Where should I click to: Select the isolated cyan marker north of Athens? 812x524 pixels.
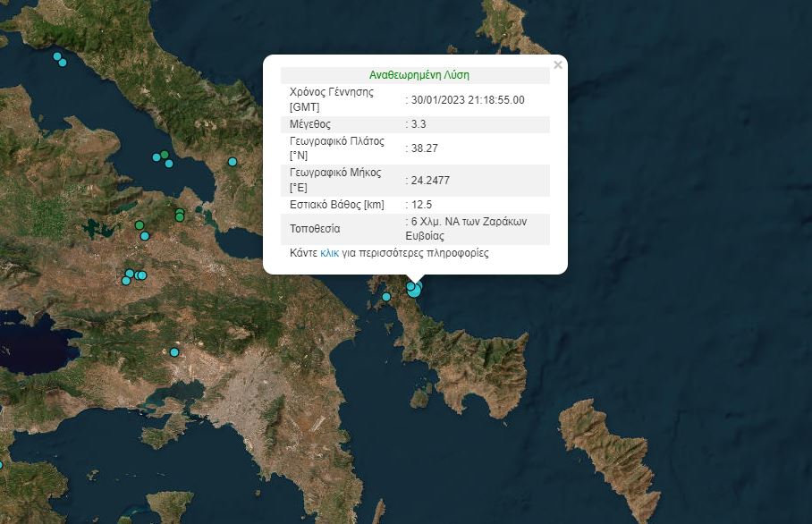click(x=174, y=352)
